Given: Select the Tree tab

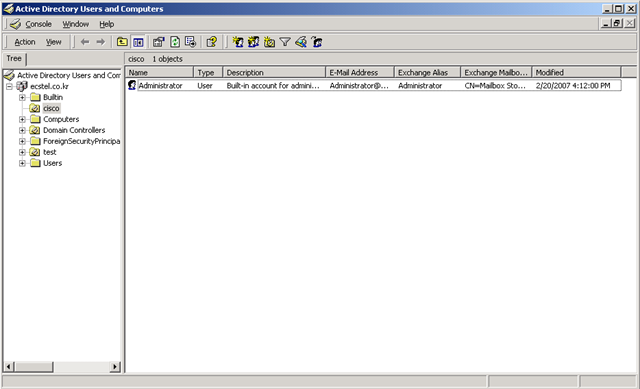Looking at the screenshot, I should [x=14, y=58].
